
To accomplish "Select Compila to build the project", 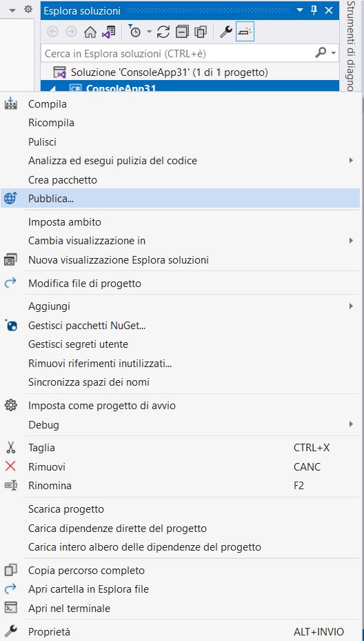I will point(181,103).
